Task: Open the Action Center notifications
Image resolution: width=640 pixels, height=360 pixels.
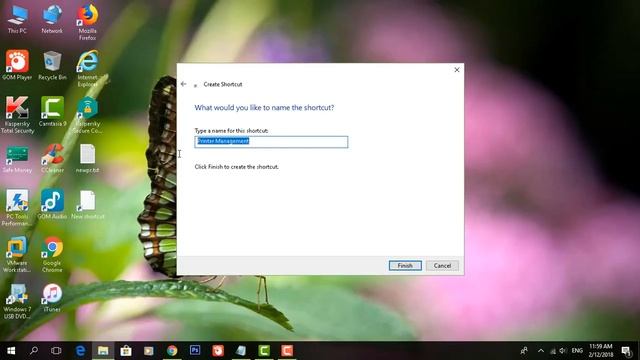Action: (626, 351)
